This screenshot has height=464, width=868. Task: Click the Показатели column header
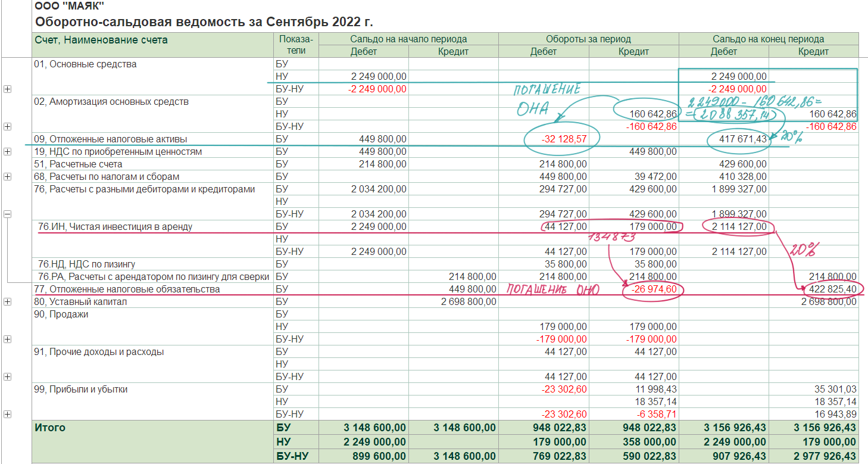point(295,45)
